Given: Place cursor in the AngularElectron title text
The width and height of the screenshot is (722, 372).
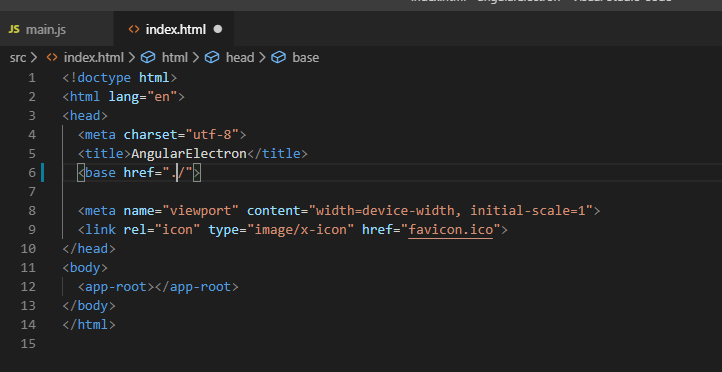Looking at the screenshot, I should (x=189, y=154).
